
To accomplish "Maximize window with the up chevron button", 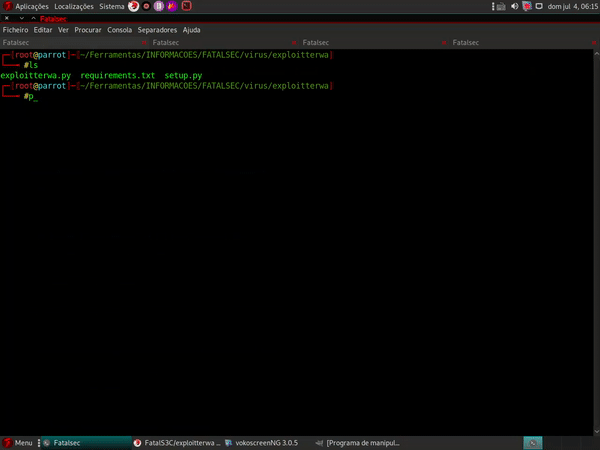I will 33,18.
